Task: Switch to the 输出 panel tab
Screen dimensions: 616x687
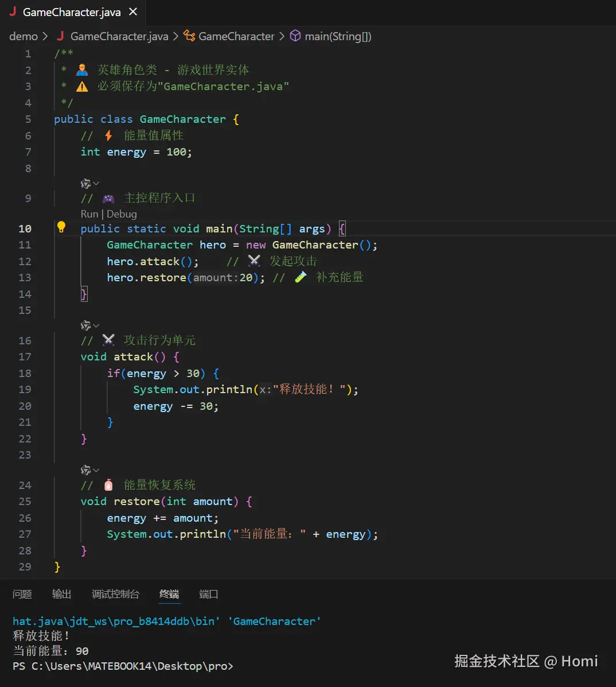Action: [62, 594]
